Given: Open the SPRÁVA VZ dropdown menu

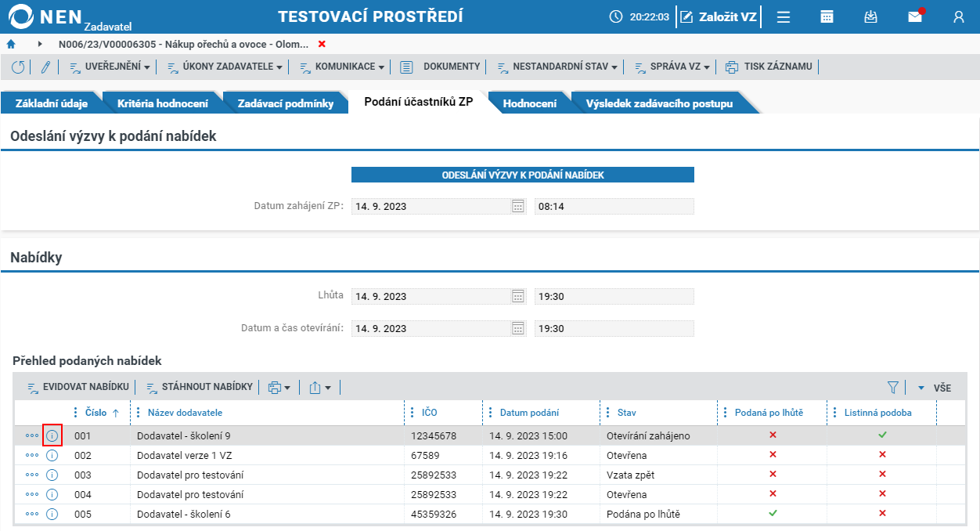Looking at the screenshot, I should click(x=672, y=67).
